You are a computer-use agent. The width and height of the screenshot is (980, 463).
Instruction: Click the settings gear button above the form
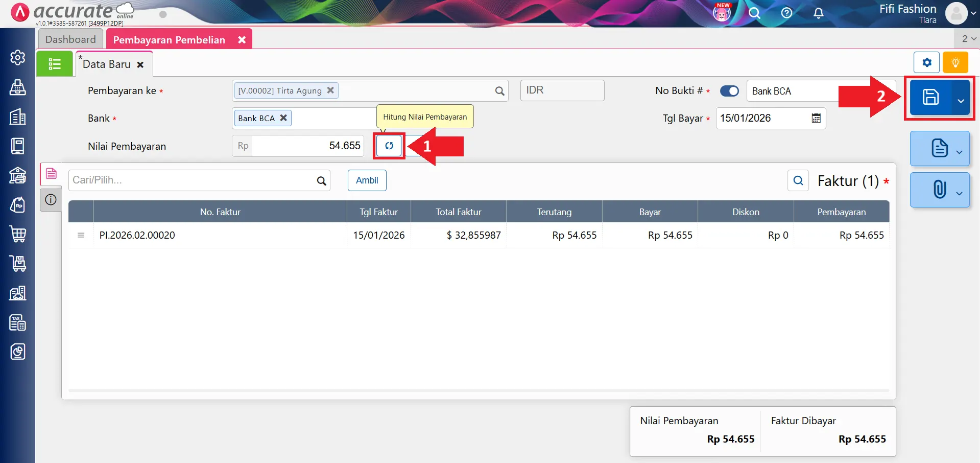point(926,63)
